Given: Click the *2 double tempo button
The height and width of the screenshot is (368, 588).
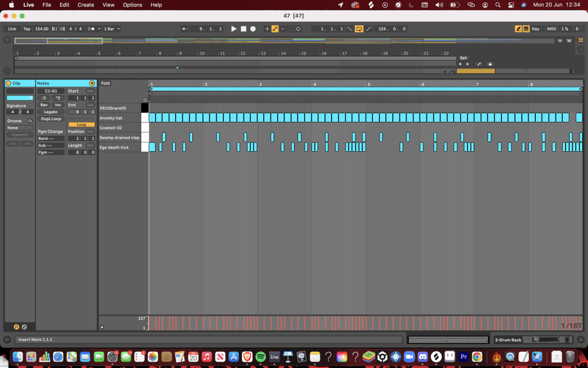Looking at the screenshot, I should point(58,98).
